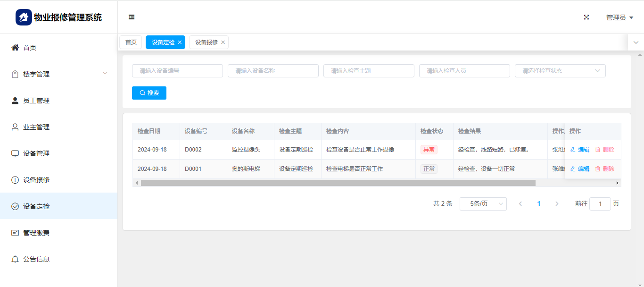Viewport: 644px width, 287px height.
Task: Expand the tab list chevron at right
Action: click(636, 42)
